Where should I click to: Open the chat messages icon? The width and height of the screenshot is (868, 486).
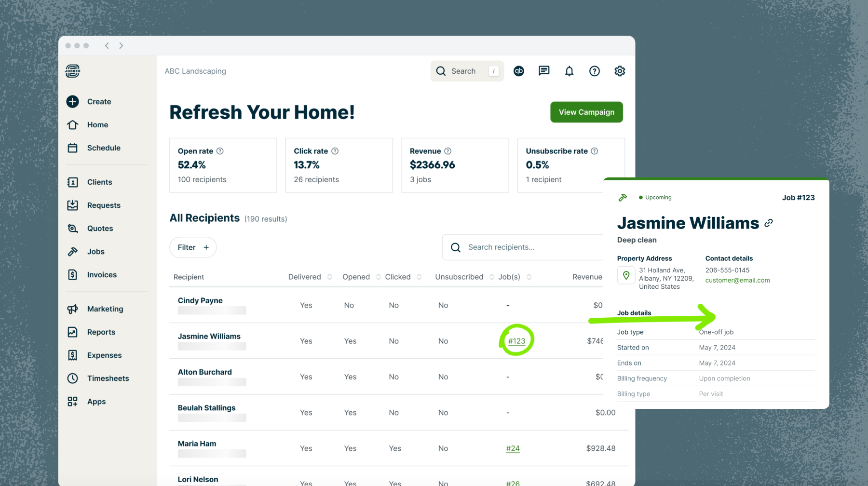[x=544, y=71]
